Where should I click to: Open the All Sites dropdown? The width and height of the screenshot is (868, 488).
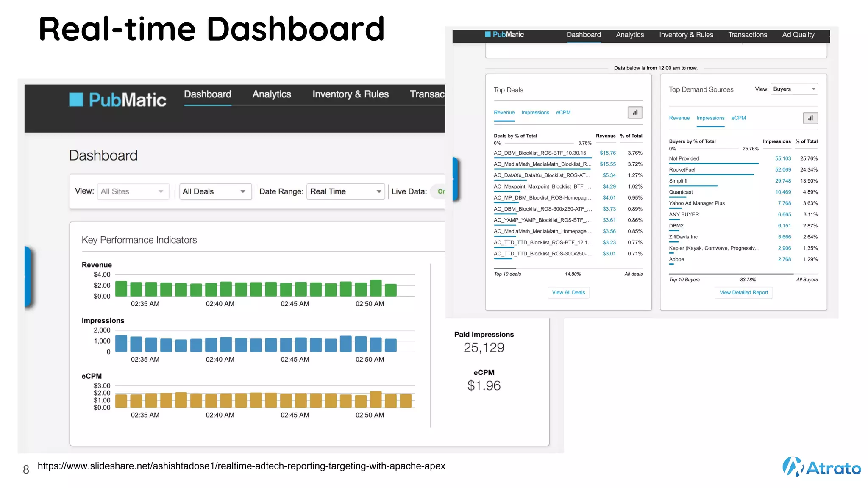click(x=133, y=191)
